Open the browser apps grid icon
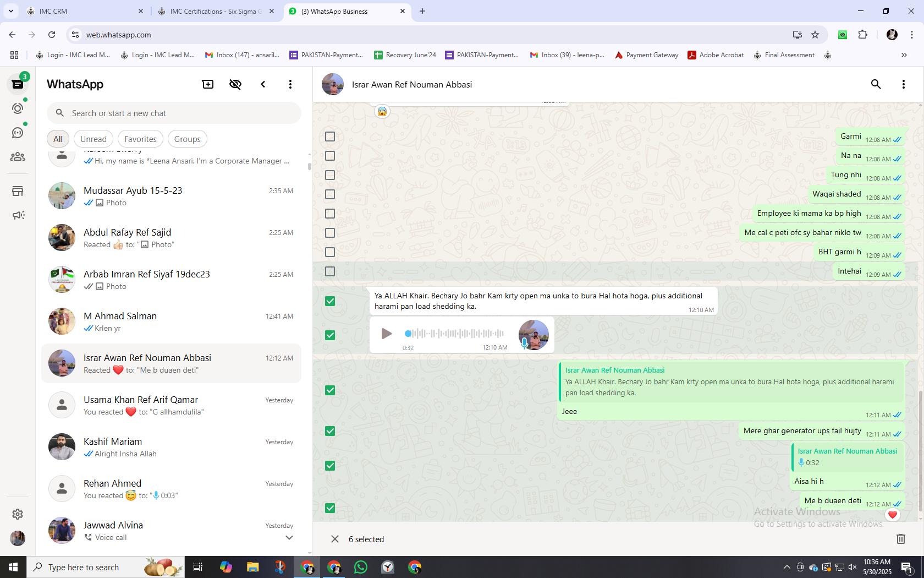The width and height of the screenshot is (924, 578). [x=14, y=55]
